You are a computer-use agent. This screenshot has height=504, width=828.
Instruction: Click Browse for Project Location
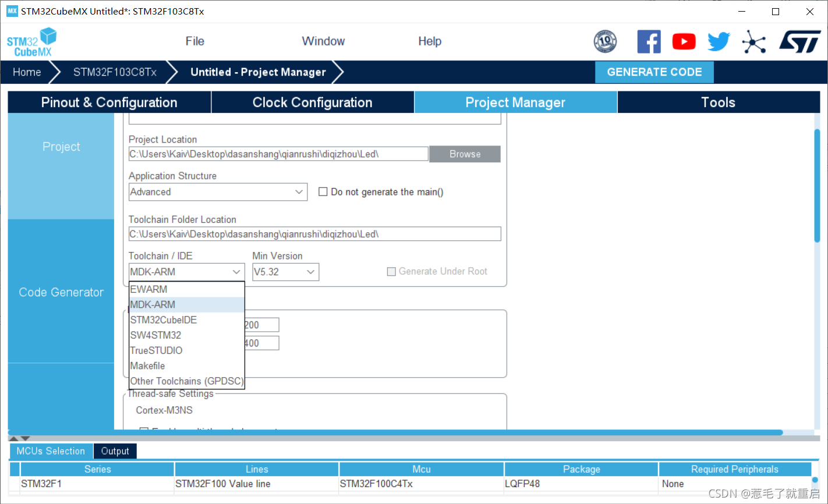(x=465, y=154)
